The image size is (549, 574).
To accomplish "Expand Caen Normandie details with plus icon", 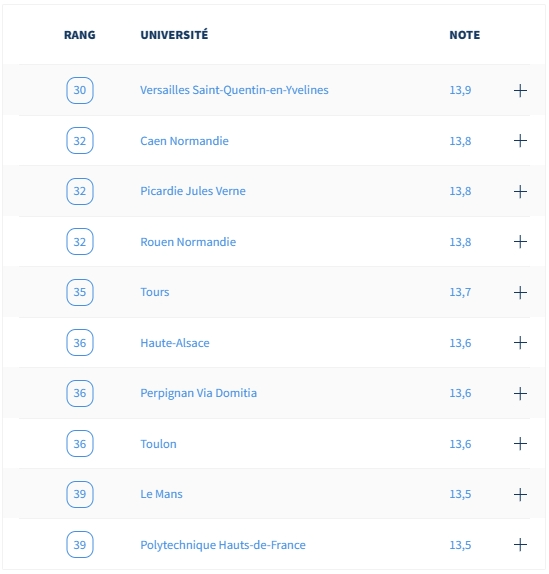I will 520,141.
